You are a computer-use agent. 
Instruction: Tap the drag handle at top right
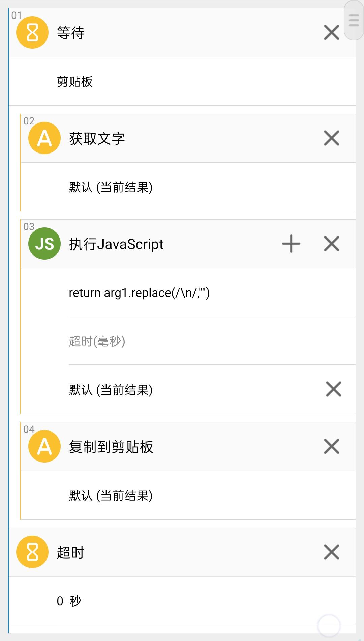(354, 20)
